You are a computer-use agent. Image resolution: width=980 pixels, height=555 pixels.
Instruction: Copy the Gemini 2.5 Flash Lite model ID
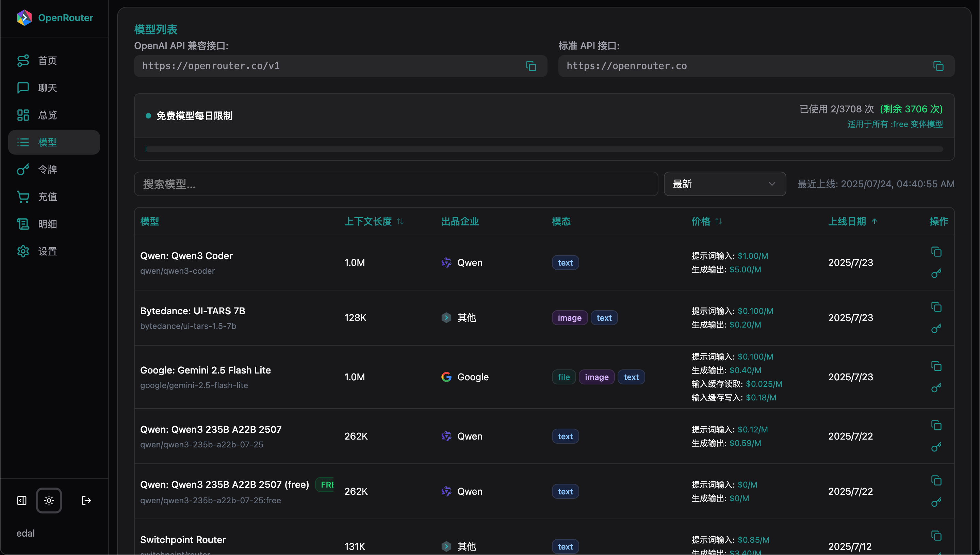coord(936,366)
